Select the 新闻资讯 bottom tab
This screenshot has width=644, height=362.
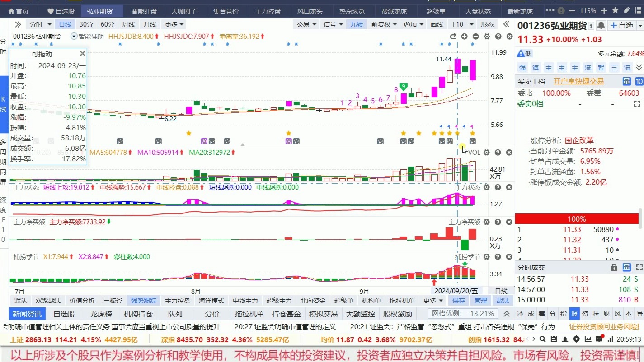pyautogui.click(x=27, y=314)
